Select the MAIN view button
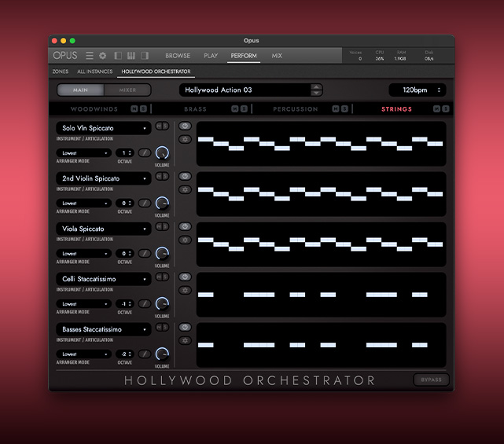 coord(80,90)
